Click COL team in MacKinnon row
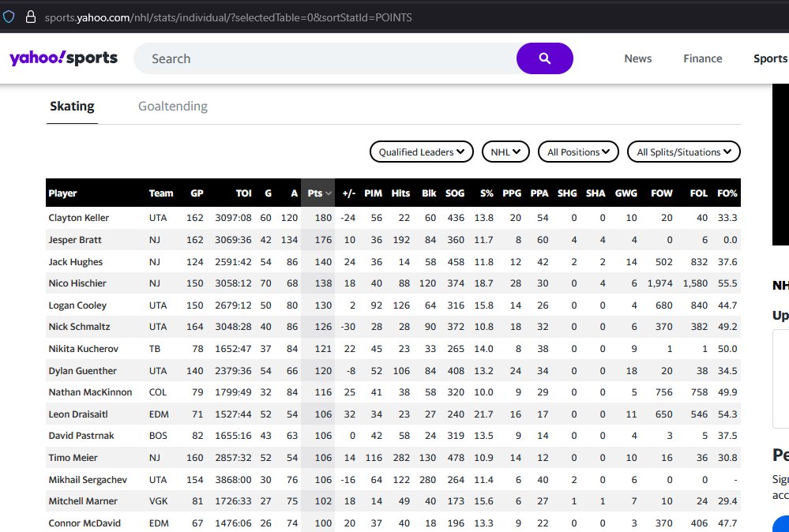Screen dimensions: 789x532 (x=157, y=392)
